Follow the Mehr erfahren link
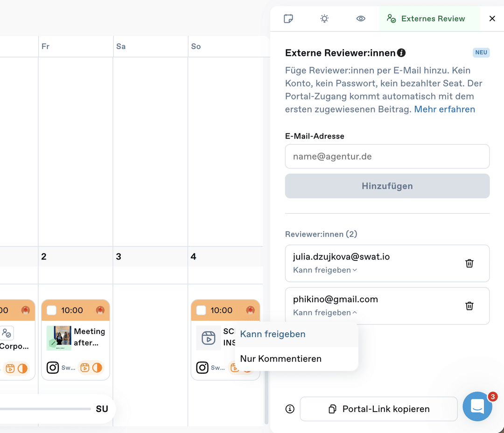 click(444, 109)
